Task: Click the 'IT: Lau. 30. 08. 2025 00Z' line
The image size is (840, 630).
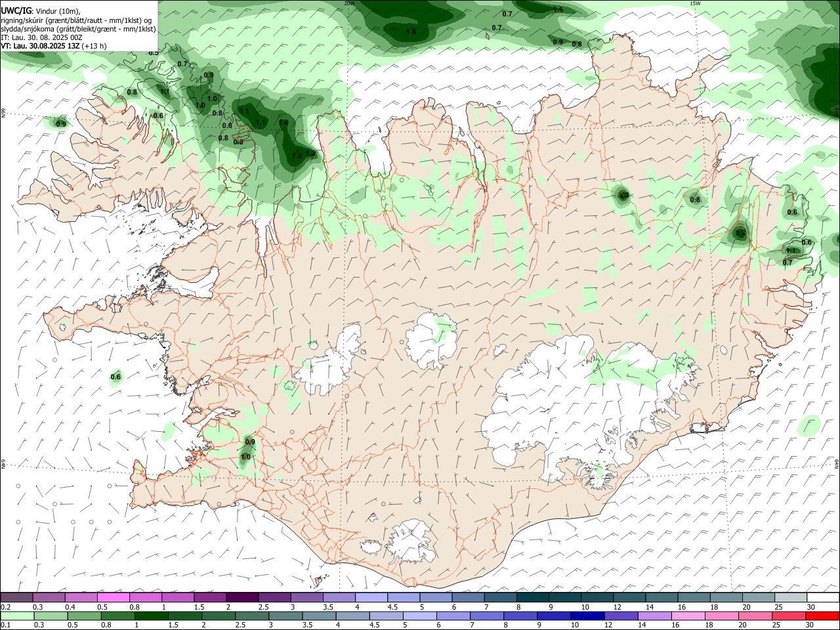Action: (x=41, y=37)
